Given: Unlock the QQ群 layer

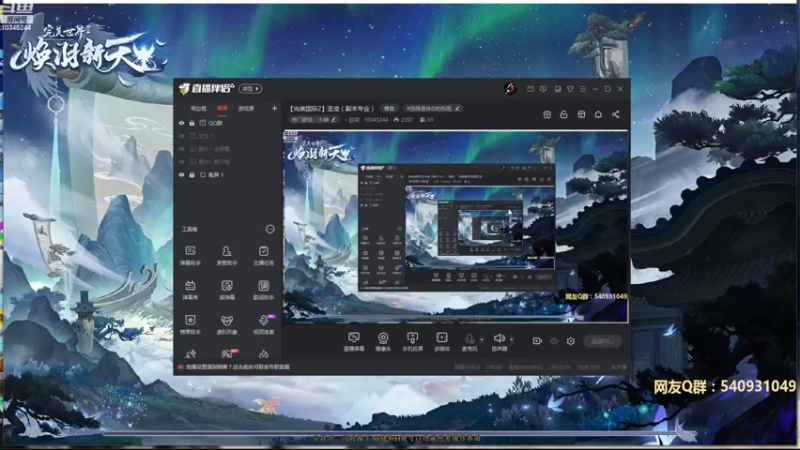Looking at the screenshot, I should click(192, 123).
